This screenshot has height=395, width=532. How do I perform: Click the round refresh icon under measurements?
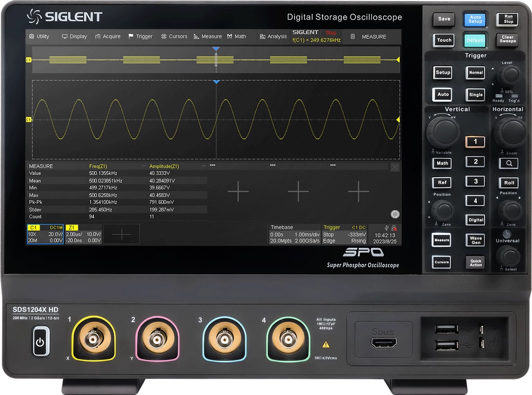(x=395, y=214)
